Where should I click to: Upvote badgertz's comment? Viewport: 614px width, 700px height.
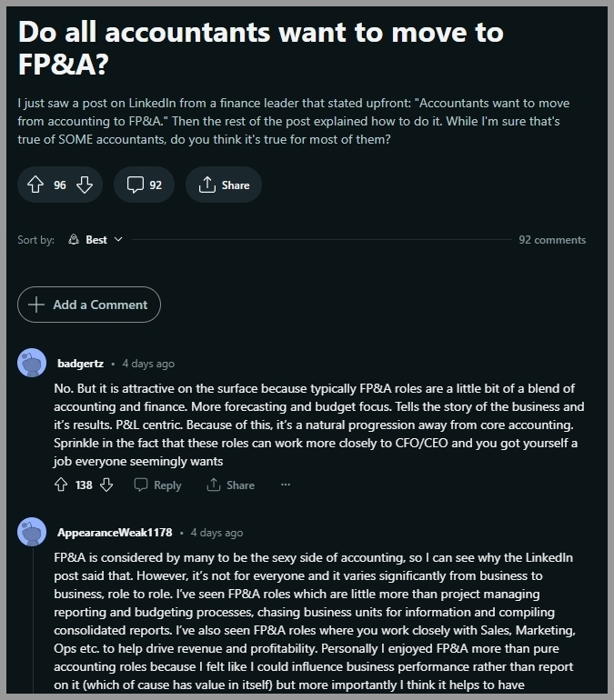pos(61,485)
